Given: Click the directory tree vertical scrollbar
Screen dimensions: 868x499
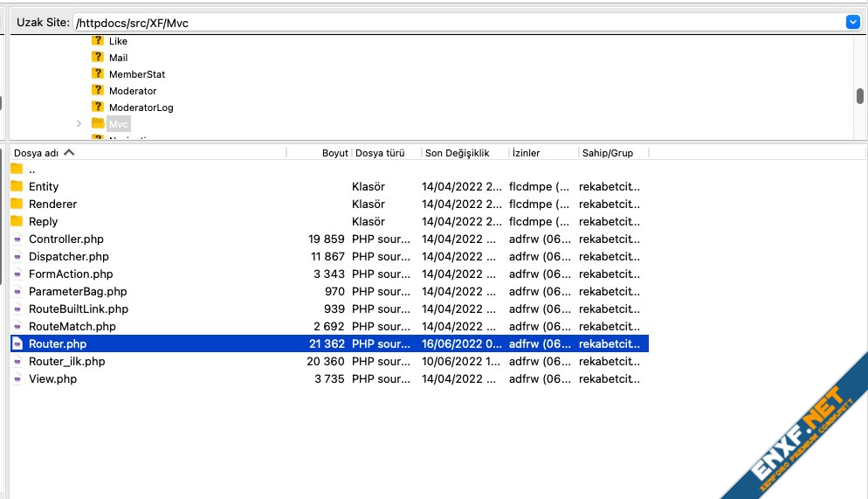Looking at the screenshot, I should click(x=860, y=96).
